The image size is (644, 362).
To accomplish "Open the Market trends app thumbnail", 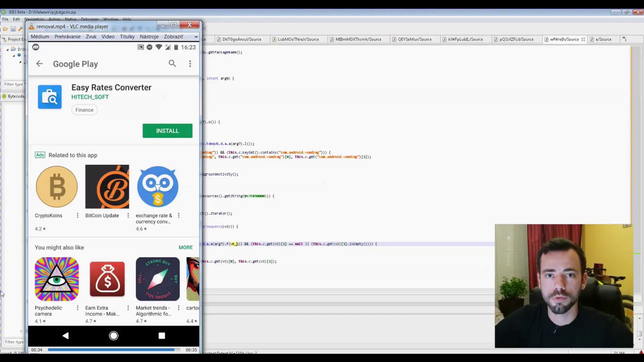I will coord(157,279).
